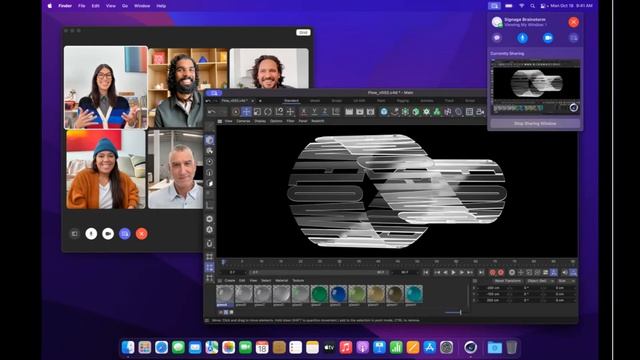Viewport: 640px width, 360px height.
Task: Open Messages chat icon in FaceTime control panel
Action: [497, 38]
